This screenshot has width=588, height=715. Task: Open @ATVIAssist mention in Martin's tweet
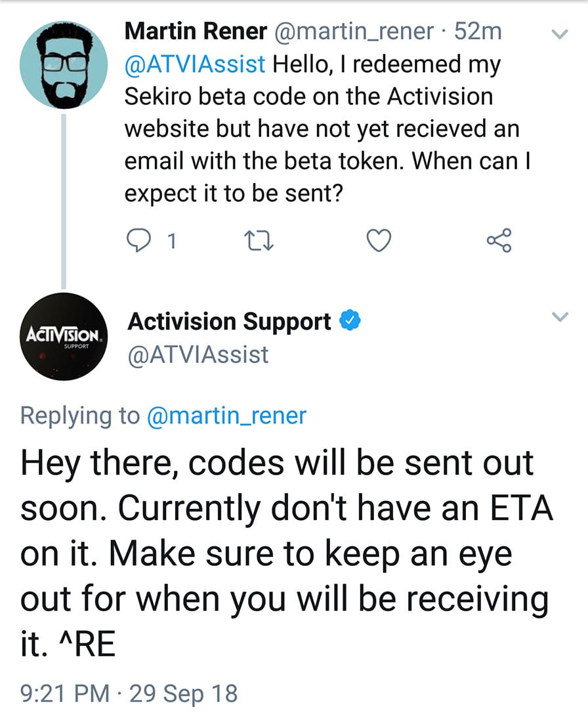[195, 64]
